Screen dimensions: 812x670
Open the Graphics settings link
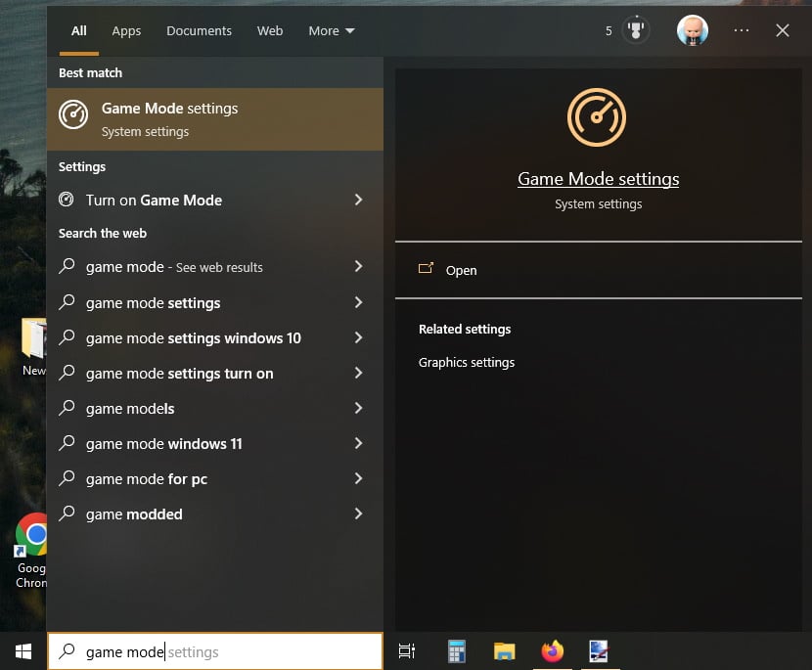coord(465,362)
